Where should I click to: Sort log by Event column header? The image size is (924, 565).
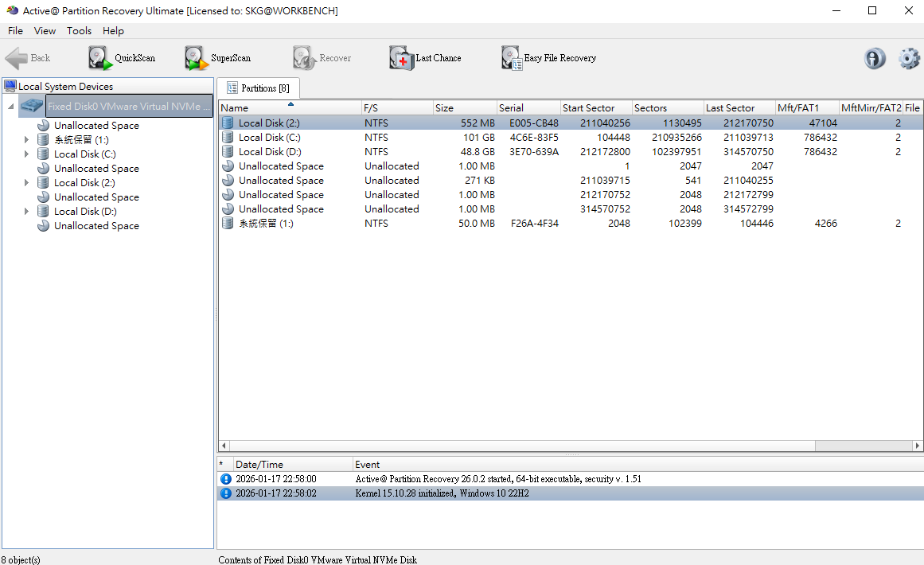click(x=638, y=464)
